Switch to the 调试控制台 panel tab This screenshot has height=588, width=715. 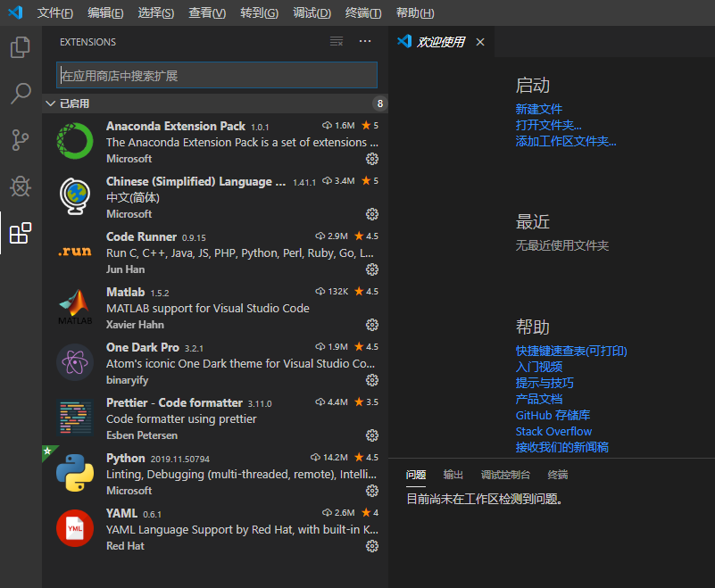[505, 475]
